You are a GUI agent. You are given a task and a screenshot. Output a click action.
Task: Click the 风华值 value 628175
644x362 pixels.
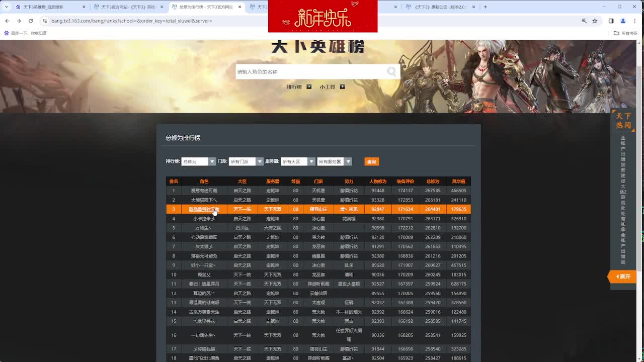(x=458, y=284)
